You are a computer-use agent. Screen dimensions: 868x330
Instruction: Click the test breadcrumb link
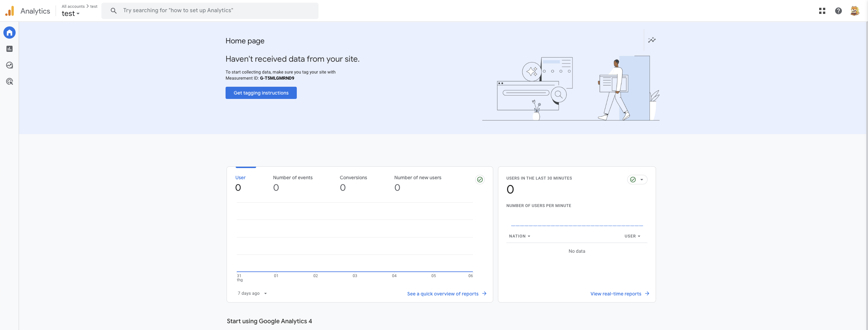[x=94, y=6]
